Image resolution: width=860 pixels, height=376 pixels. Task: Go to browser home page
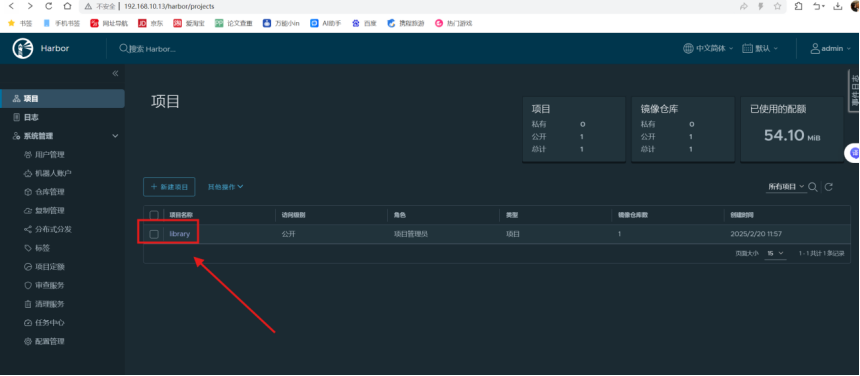tap(67, 6)
